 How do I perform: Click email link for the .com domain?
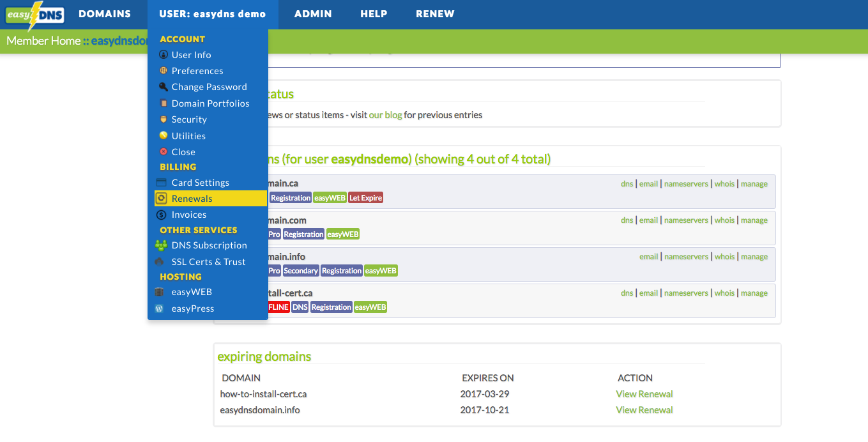click(648, 220)
